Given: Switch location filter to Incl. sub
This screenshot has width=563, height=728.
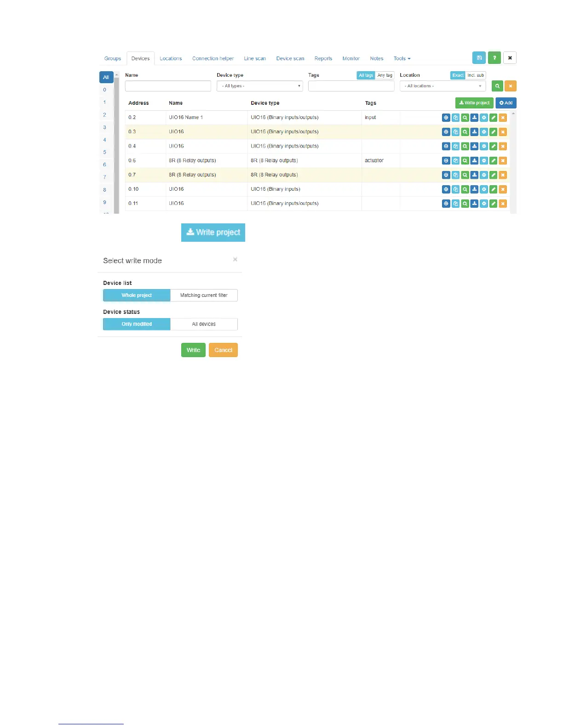Looking at the screenshot, I should pos(476,75).
